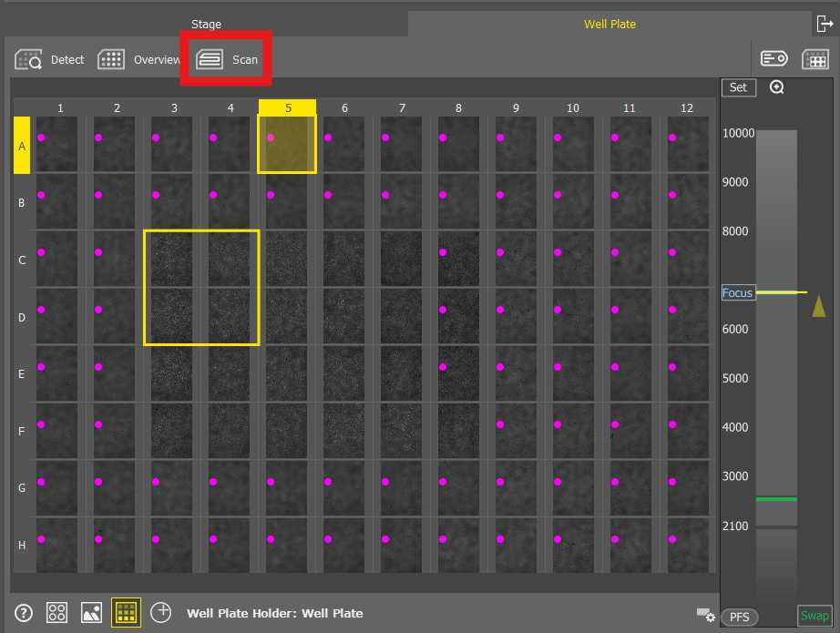
Task: Open the well grid icon at top right
Action: coord(814,59)
